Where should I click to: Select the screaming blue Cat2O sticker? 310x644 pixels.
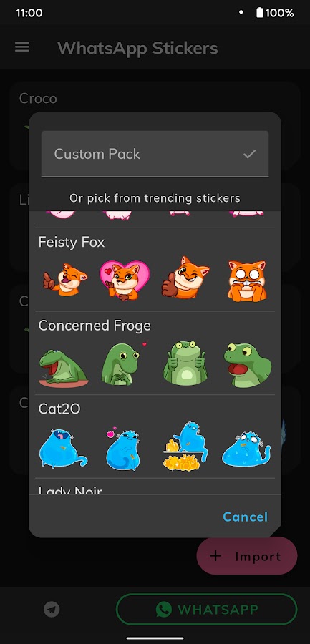point(63,449)
